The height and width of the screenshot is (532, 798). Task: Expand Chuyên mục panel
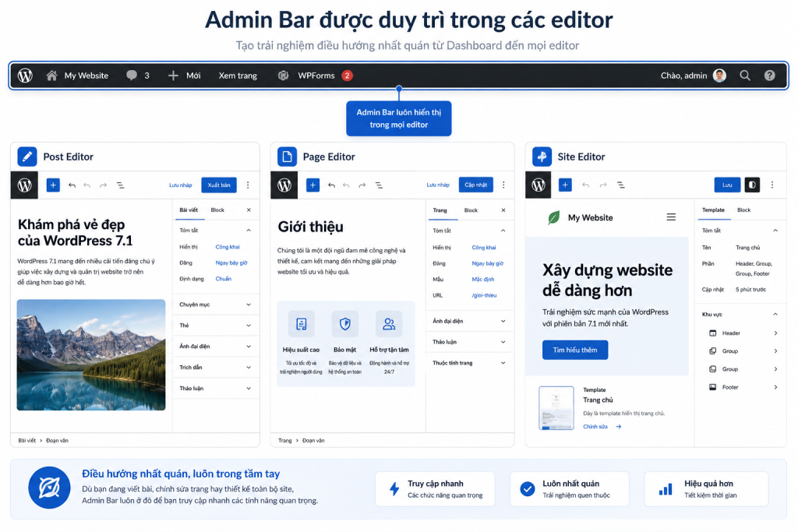(214, 305)
